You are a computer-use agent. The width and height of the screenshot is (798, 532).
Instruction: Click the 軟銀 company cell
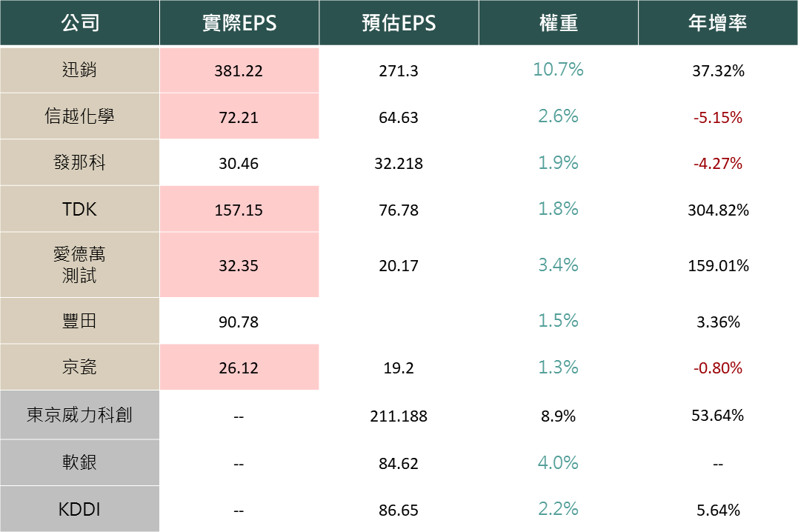tap(79, 463)
